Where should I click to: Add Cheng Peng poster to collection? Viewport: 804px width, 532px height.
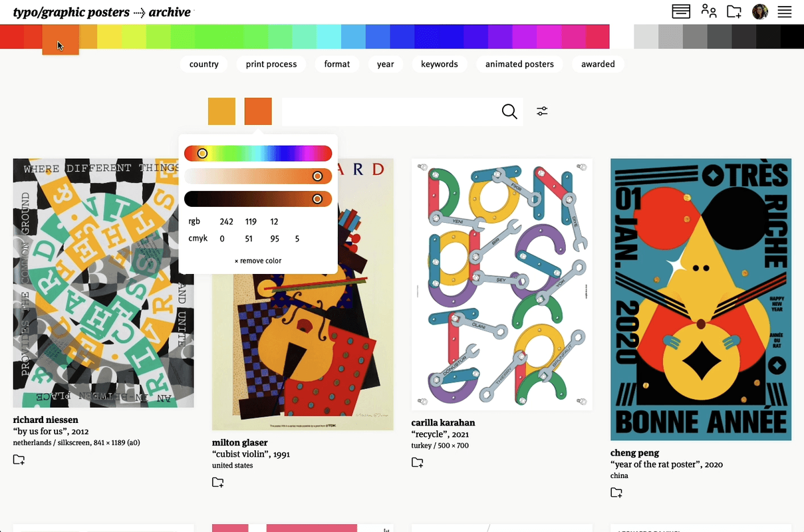coord(617,492)
